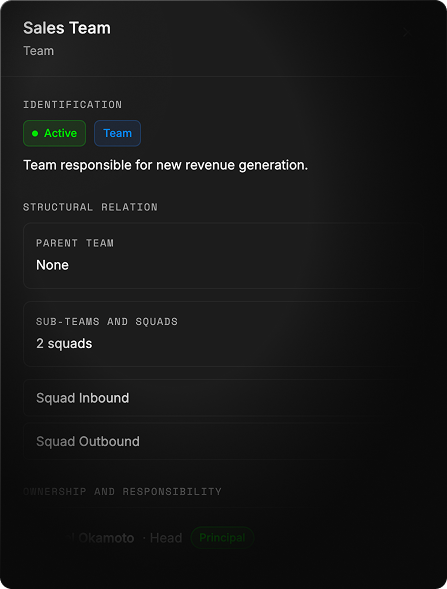
Task: Click the STRUCTURAL RELATION section label
Action: click(x=91, y=207)
